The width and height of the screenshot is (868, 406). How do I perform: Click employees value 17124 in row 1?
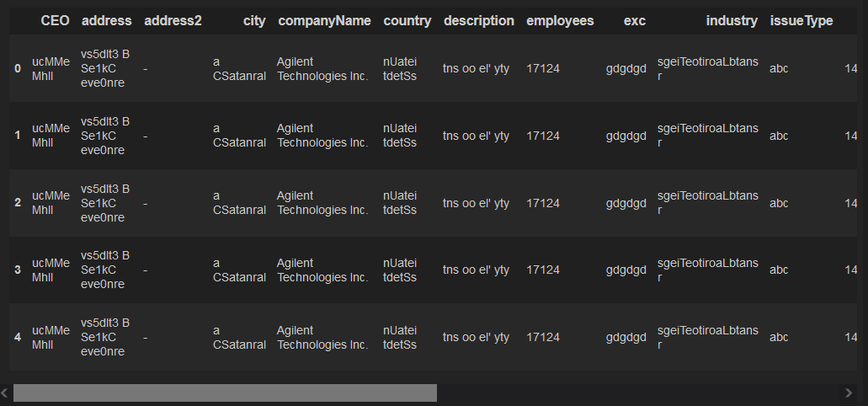pos(543,136)
